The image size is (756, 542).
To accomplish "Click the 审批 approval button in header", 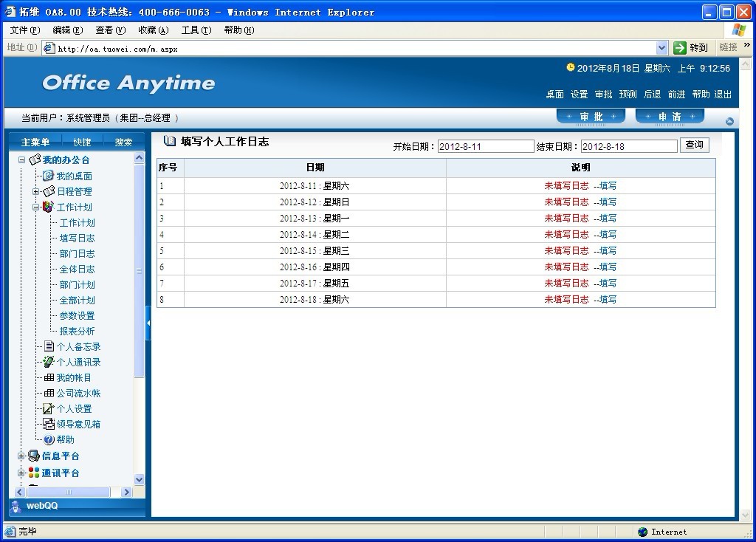I will (x=591, y=117).
